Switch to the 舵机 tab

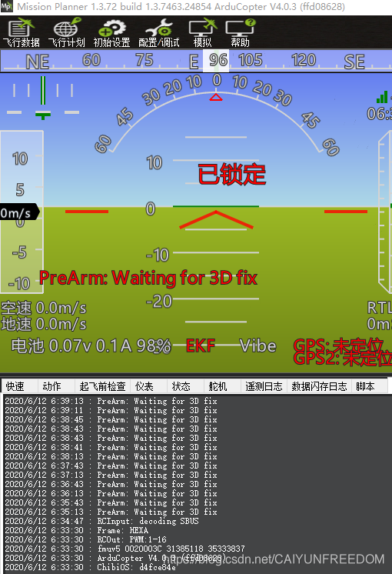tap(218, 386)
